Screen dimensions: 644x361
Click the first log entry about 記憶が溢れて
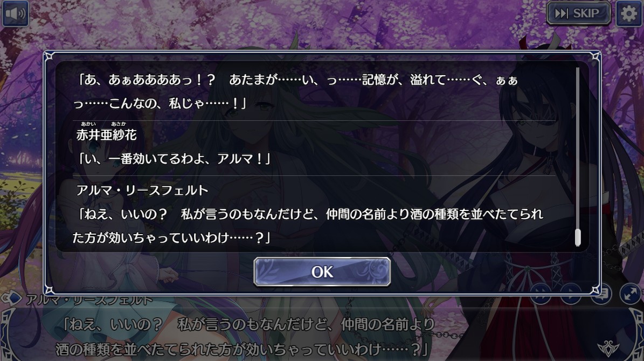coord(296,91)
